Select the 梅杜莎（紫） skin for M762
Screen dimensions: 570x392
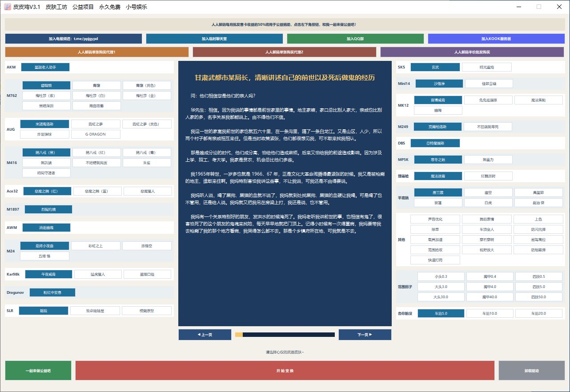tap(46, 96)
